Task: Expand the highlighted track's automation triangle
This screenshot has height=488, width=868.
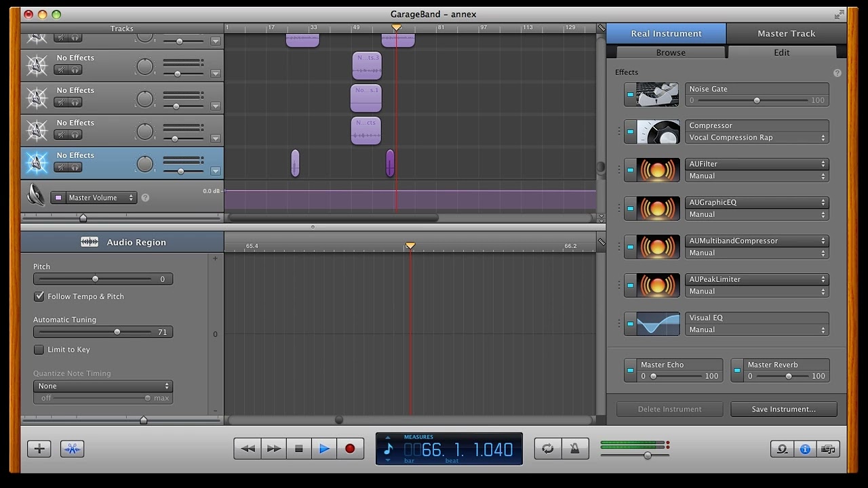Action: (216, 171)
